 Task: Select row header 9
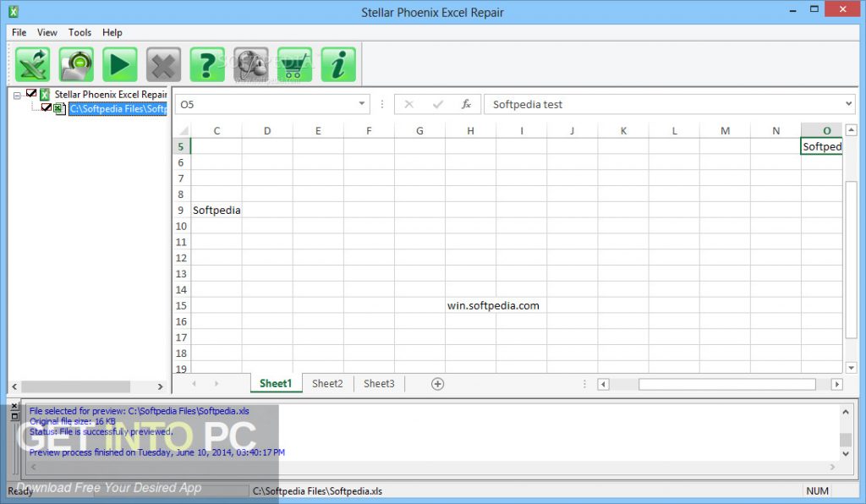[x=181, y=211]
